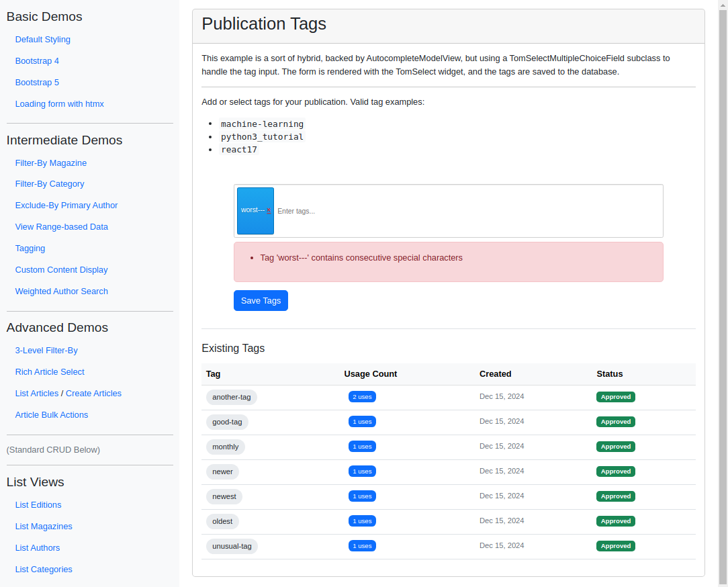Screen dimensions: 728x587
Task: Click the created date in the oldest row
Action: 502,521
